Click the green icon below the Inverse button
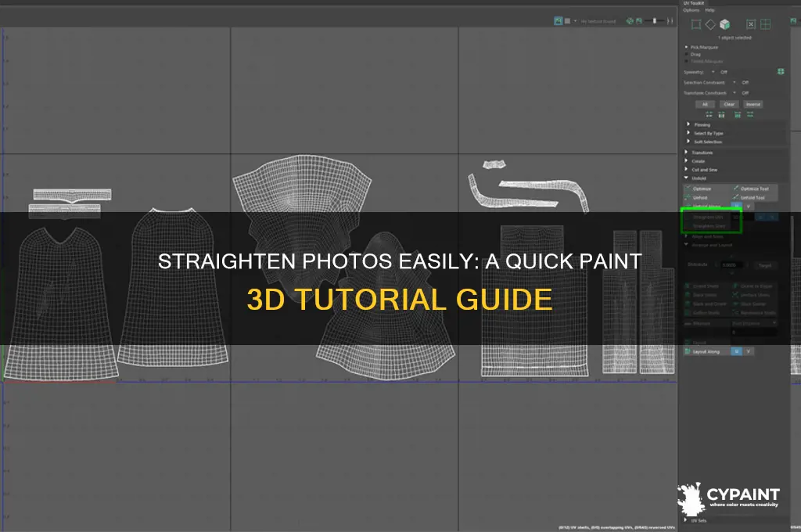The image size is (801, 532). point(750,114)
